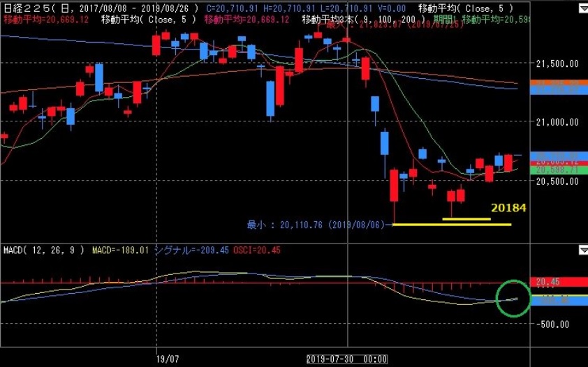
Task: Click the red 20.45 OSCI axis tag
Action: pyautogui.click(x=559, y=282)
